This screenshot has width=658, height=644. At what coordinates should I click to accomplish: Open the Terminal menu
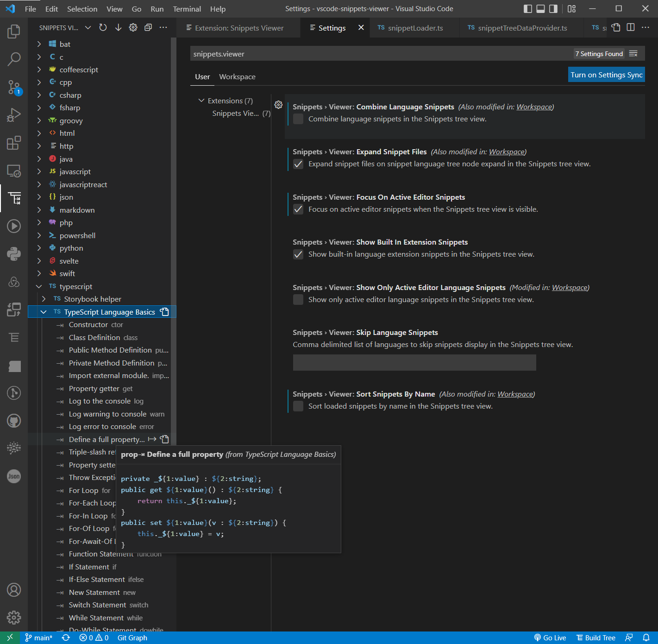point(187,9)
